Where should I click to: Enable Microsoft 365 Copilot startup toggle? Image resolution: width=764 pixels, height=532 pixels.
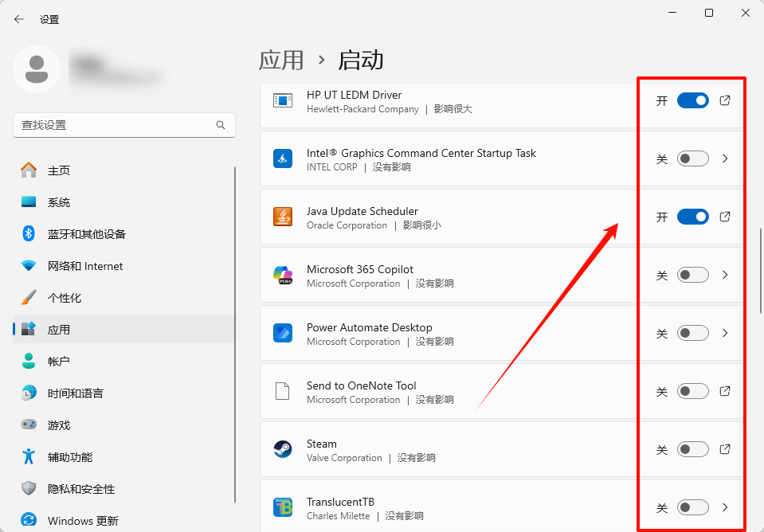coord(693,276)
